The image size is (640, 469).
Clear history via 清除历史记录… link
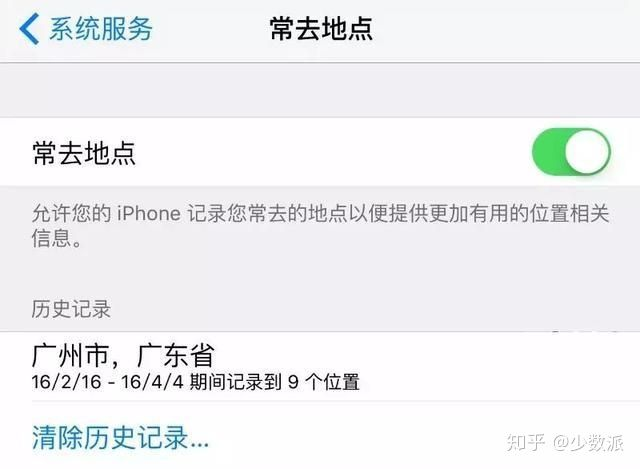click(120, 438)
